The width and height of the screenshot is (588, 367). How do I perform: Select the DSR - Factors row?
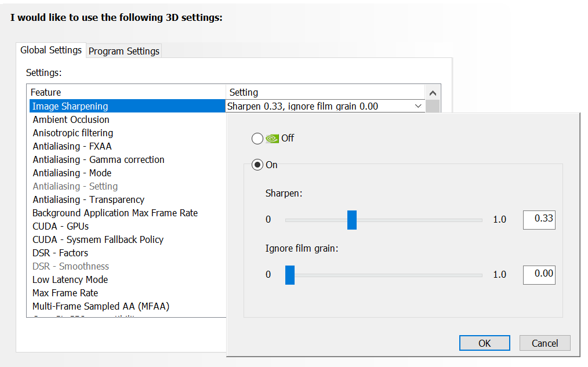click(x=128, y=253)
